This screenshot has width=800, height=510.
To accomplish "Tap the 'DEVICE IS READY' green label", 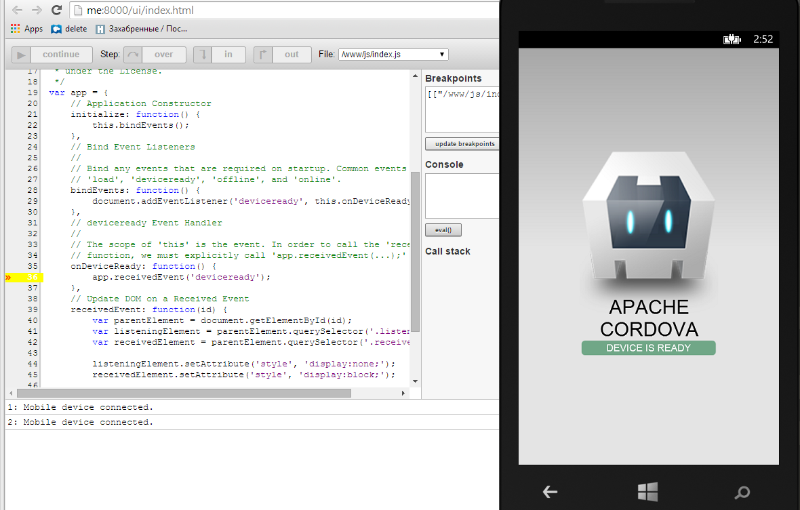I will click(648, 348).
